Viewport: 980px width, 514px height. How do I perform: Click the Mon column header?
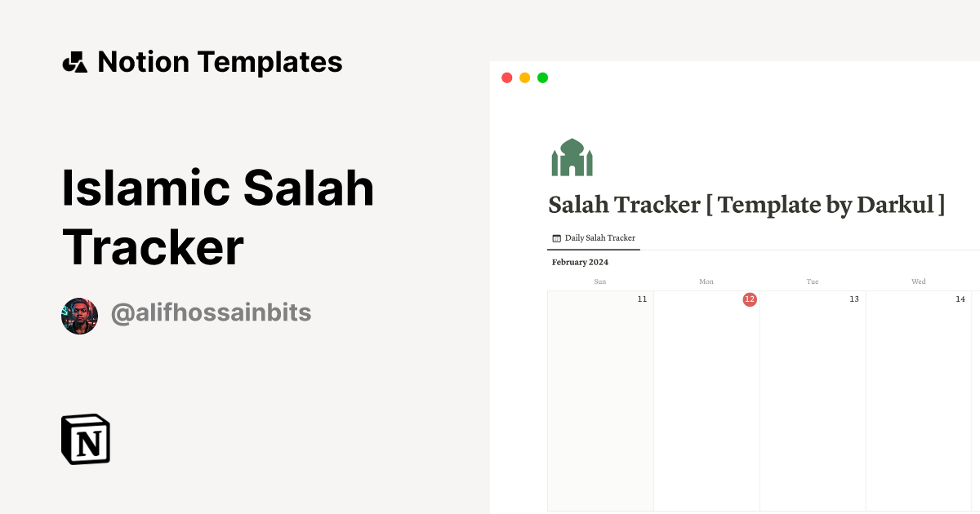coord(706,281)
